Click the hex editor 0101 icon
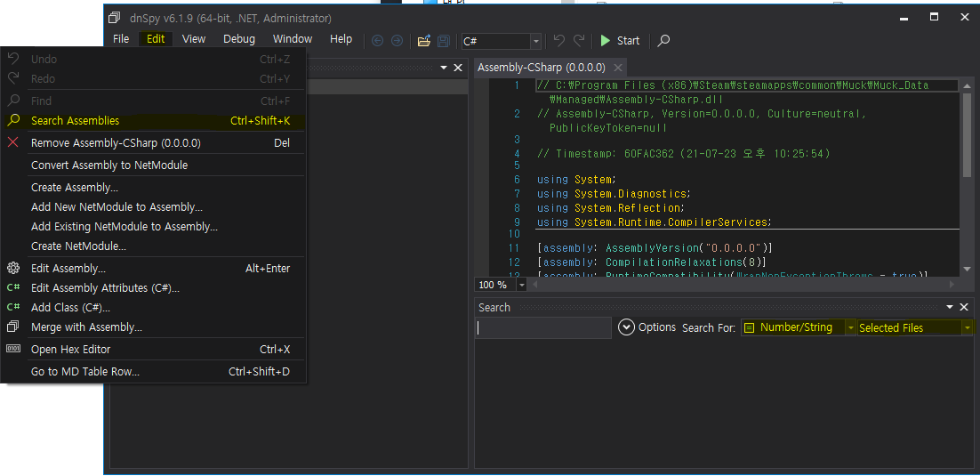 coord(13,349)
